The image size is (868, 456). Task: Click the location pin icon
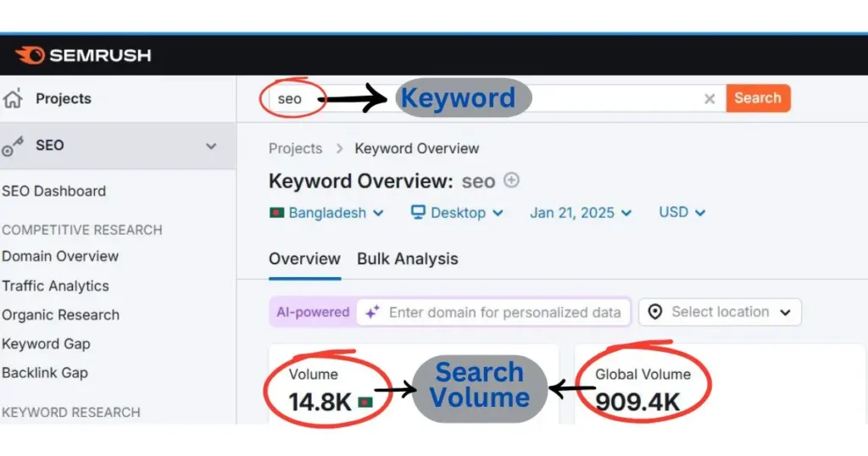click(x=655, y=312)
